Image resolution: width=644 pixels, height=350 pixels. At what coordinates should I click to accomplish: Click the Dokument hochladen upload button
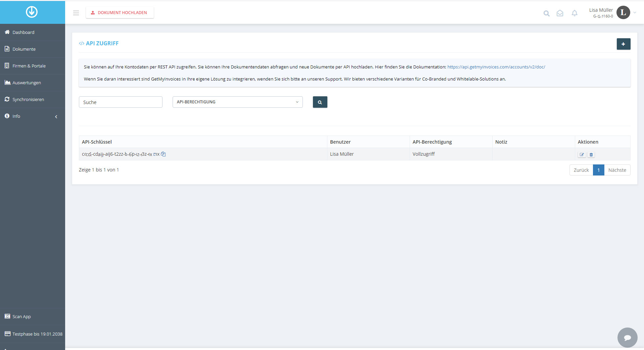coord(120,13)
